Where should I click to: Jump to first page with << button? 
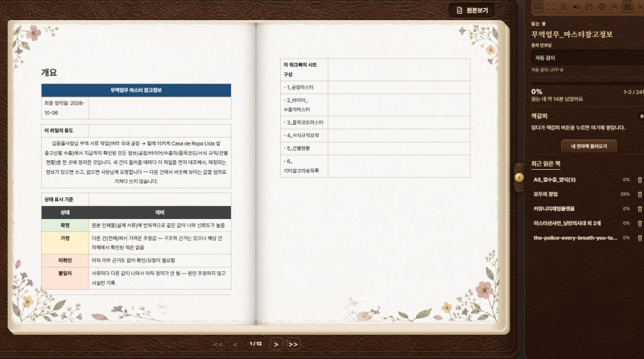(x=218, y=345)
